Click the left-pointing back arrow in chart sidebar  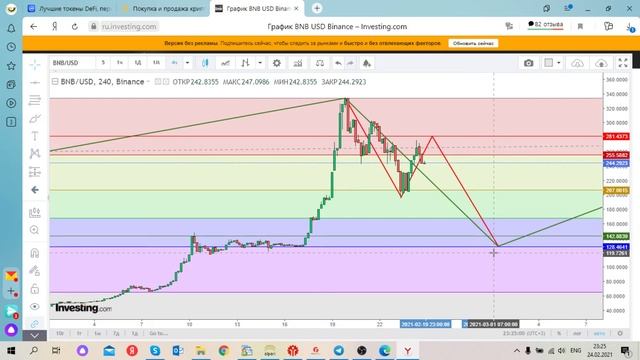point(35,190)
